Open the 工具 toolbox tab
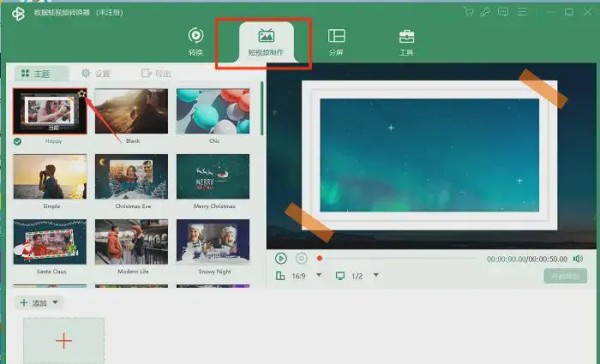This screenshot has height=364, width=600. 406,42
